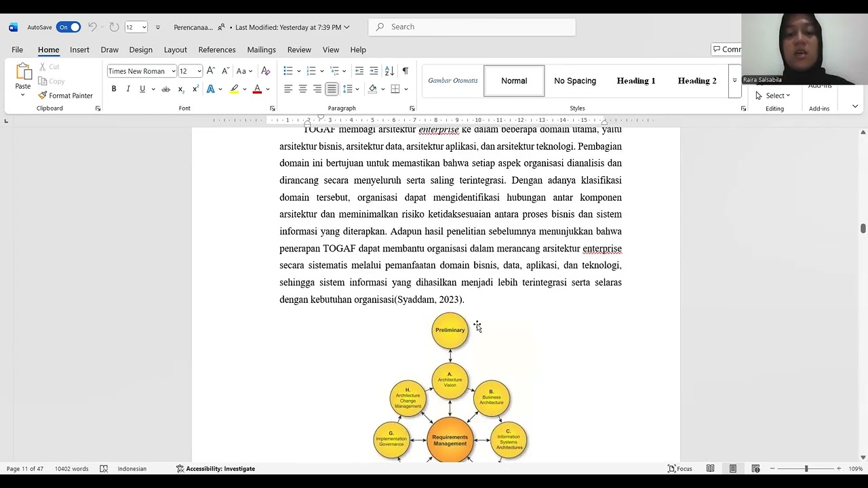Open the Mailings tab
This screenshot has width=868, height=488.
pyautogui.click(x=261, y=49)
